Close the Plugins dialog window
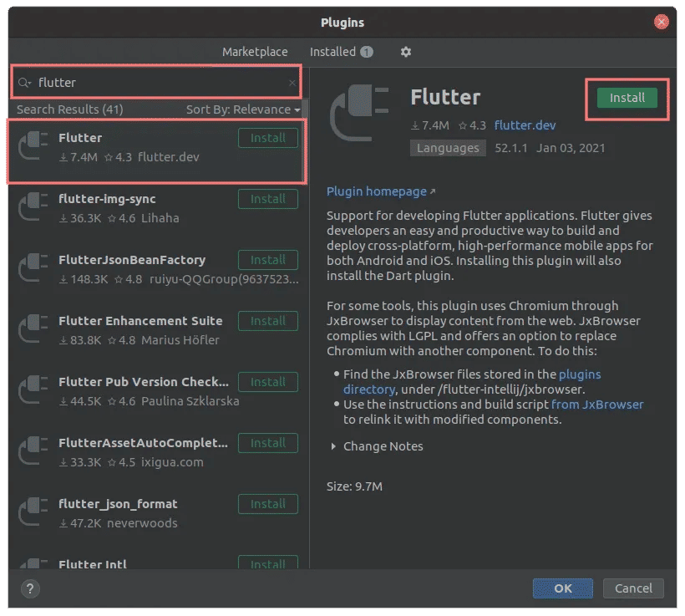This screenshot has height=616, width=685. click(662, 22)
